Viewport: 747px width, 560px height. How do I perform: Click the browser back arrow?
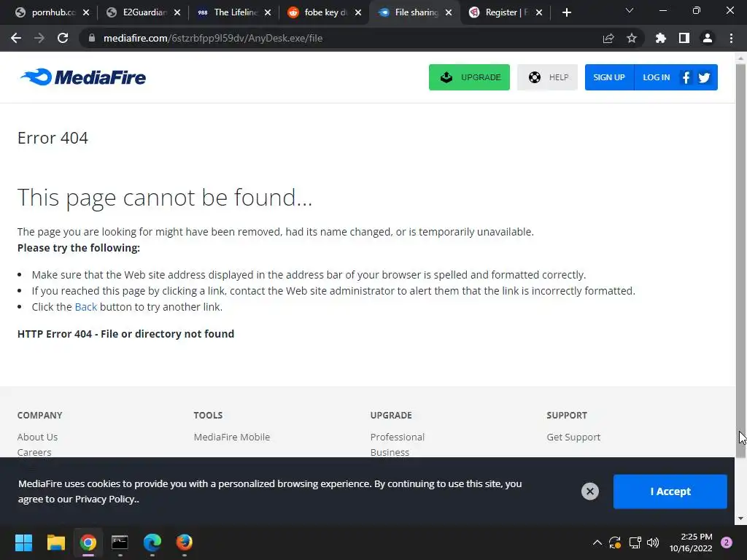(x=16, y=38)
